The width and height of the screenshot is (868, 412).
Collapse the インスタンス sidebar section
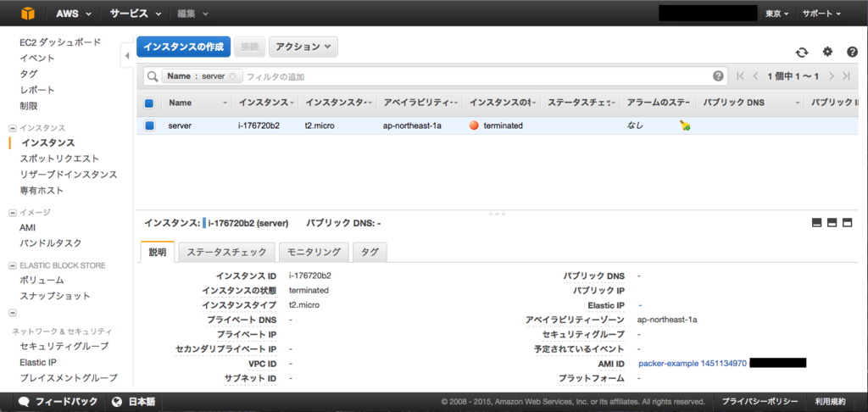point(13,128)
